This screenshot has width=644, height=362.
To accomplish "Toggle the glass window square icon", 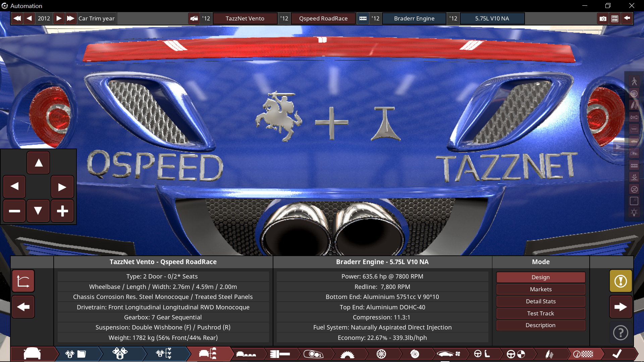I will point(634,201).
